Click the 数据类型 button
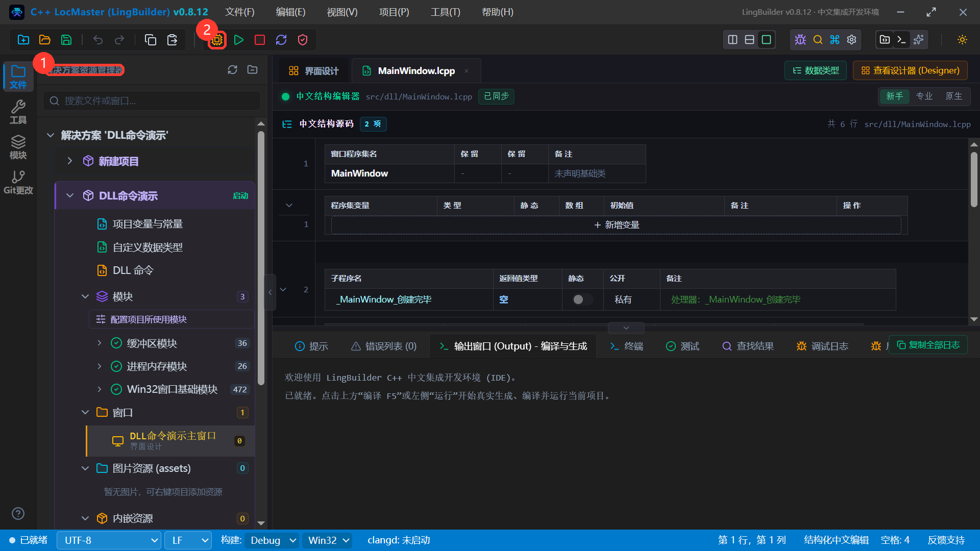 click(x=816, y=70)
